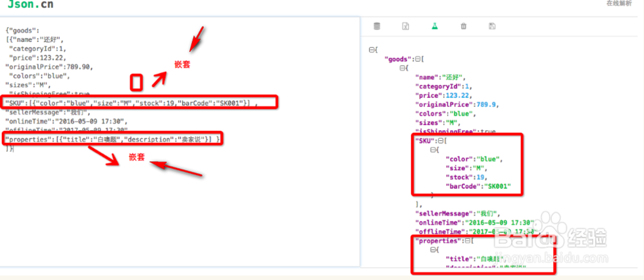The width and height of the screenshot is (644, 280).
Task: Collapse the object inside SKU array
Action: click(x=433, y=150)
